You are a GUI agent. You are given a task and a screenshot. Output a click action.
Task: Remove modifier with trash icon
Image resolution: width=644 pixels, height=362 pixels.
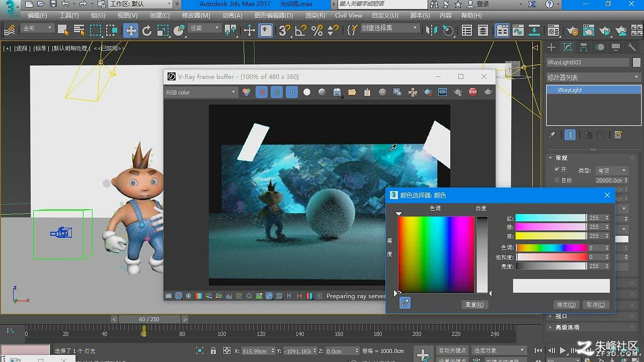(600, 135)
